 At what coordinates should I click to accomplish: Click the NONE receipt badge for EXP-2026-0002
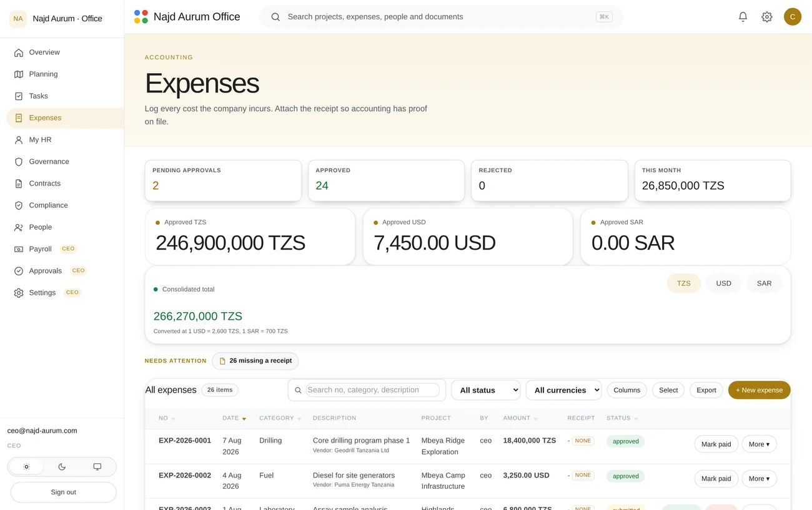[583, 475]
